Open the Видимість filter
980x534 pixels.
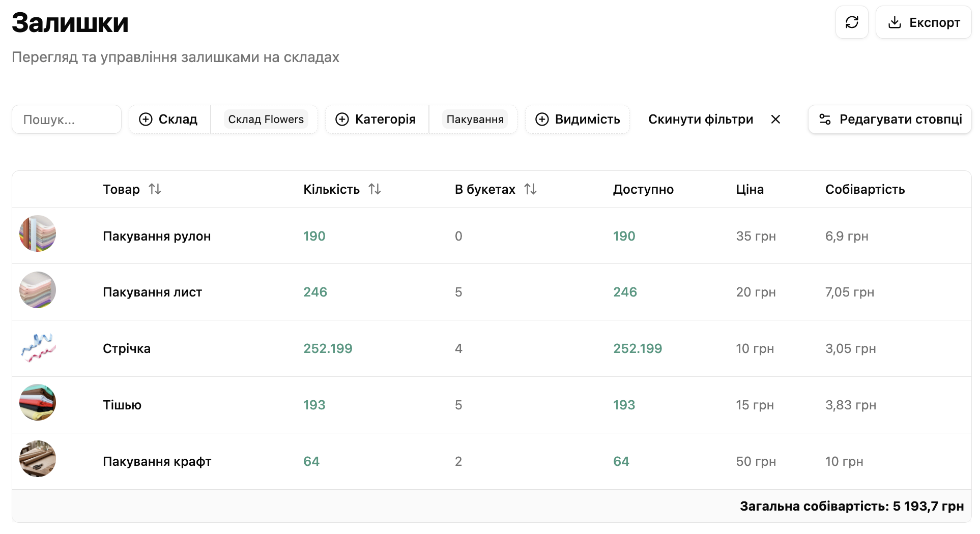click(578, 120)
